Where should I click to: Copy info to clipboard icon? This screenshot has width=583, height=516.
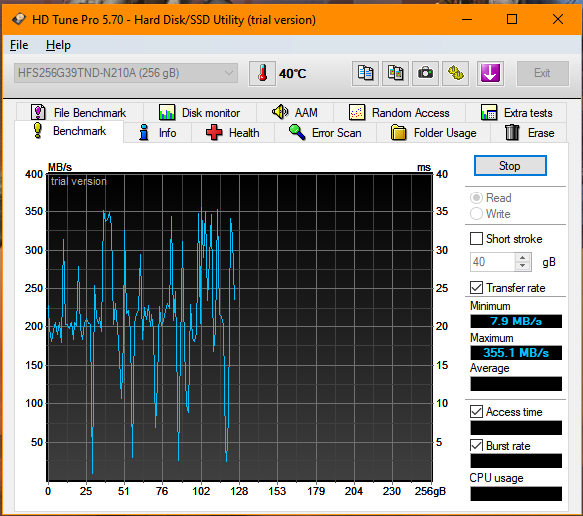365,73
